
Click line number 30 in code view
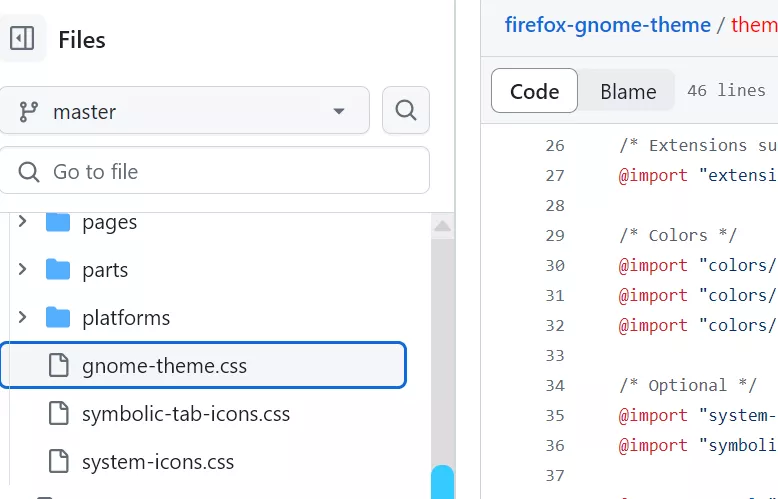(x=555, y=265)
